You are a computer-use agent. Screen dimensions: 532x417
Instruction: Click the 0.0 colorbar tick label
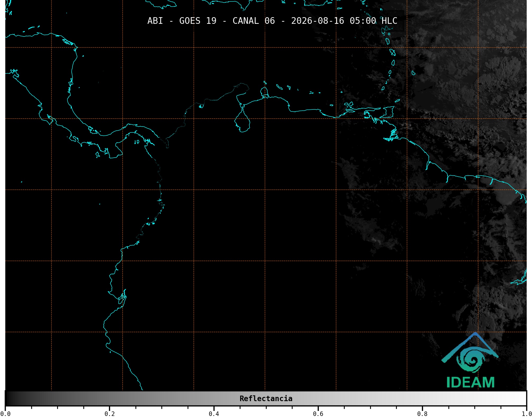pos(5,414)
